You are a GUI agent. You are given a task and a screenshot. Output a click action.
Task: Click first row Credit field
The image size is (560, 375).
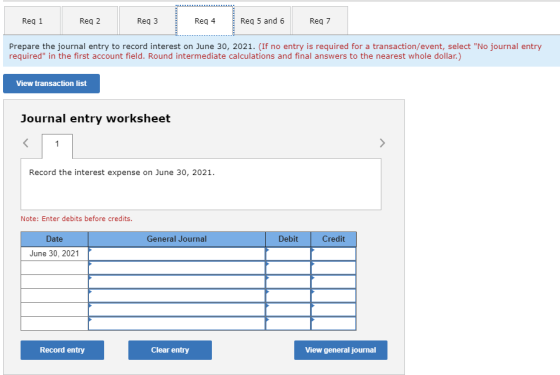click(x=334, y=254)
